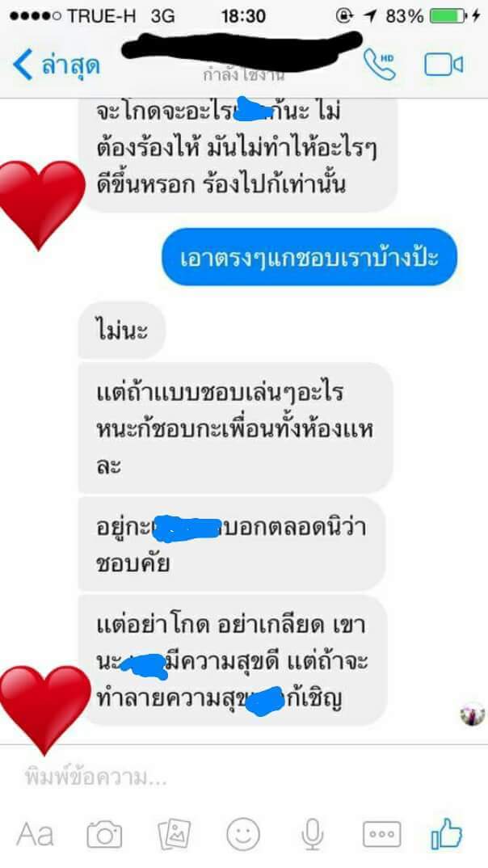The width and height of the screenshot is (488, 868).
Task: Tap the upper red heart sticker
Action: [40, 204]
